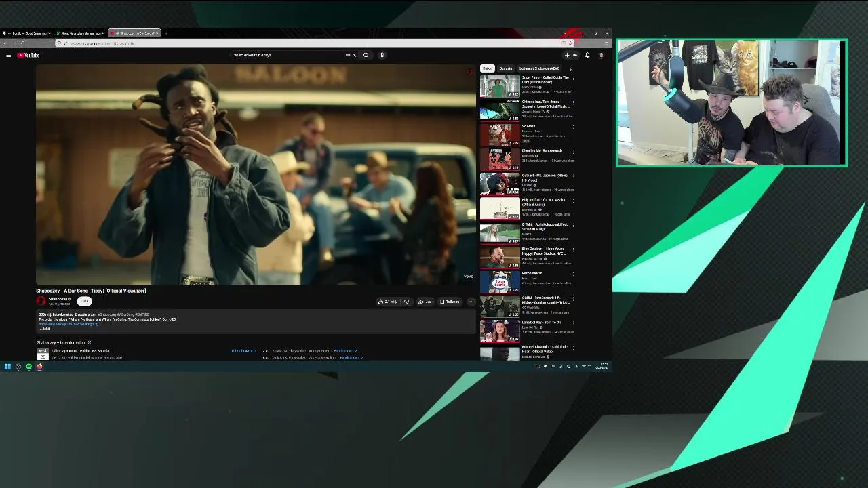Clear the YouTube search text with the X
Screen dimensions: 868x488
point(354,55)
